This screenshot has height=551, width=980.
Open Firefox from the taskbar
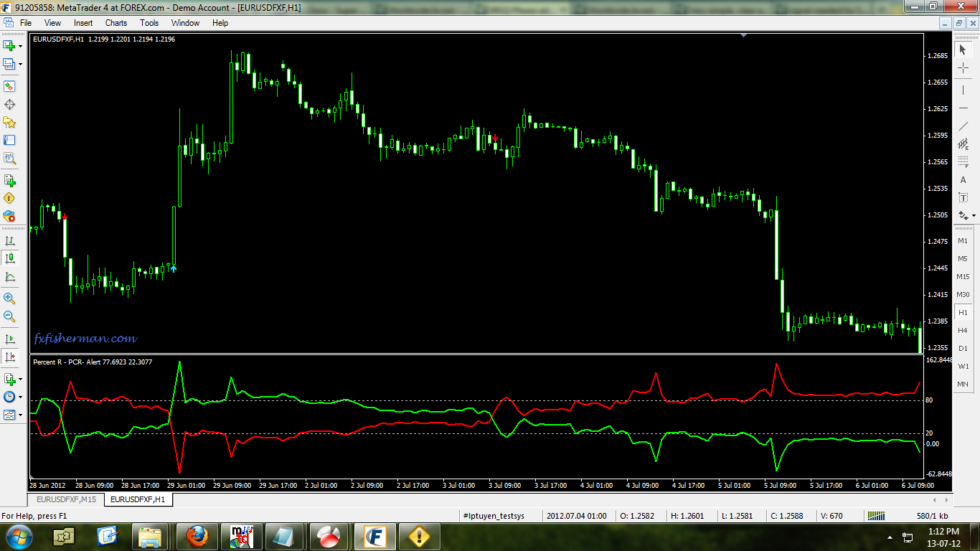tap(197, 536)
